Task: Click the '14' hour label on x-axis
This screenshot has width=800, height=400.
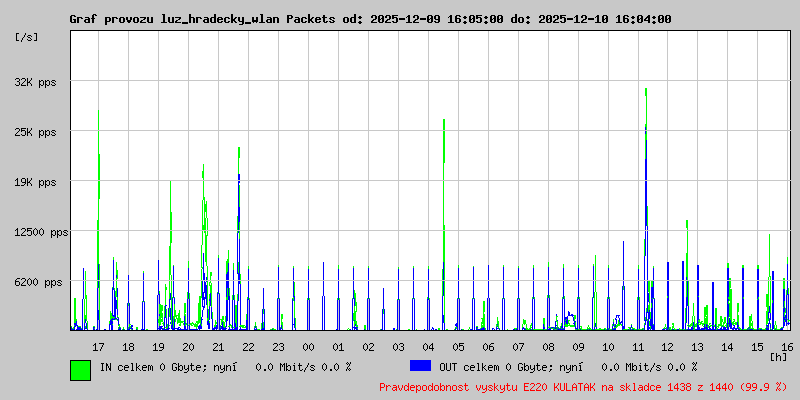Action: [728, 347]
